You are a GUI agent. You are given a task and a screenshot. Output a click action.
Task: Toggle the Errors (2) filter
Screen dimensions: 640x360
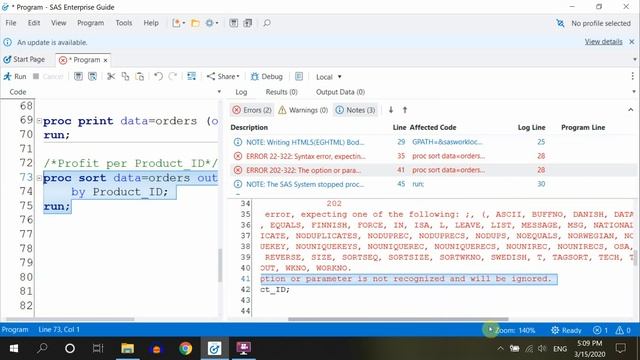coord(252,110)
